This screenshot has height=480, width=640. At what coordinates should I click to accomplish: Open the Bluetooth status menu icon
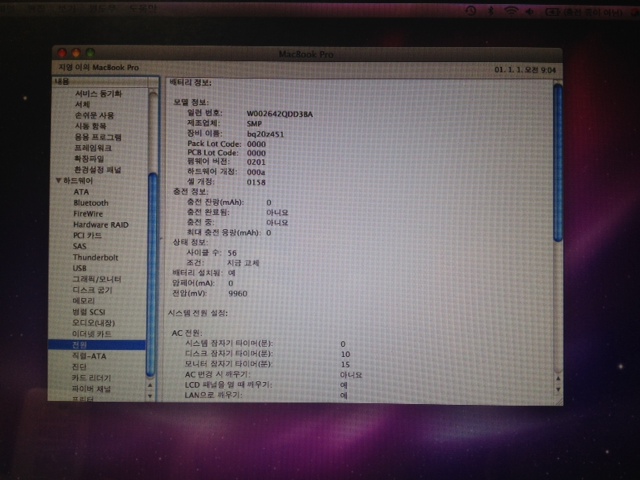[x=491, y=10]
